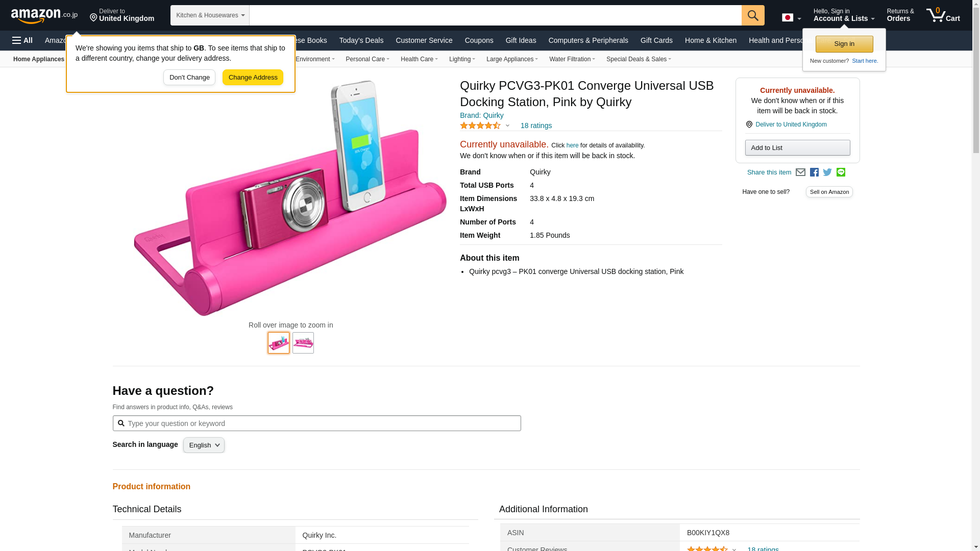Expand the star rating breakdown popover

507,126
